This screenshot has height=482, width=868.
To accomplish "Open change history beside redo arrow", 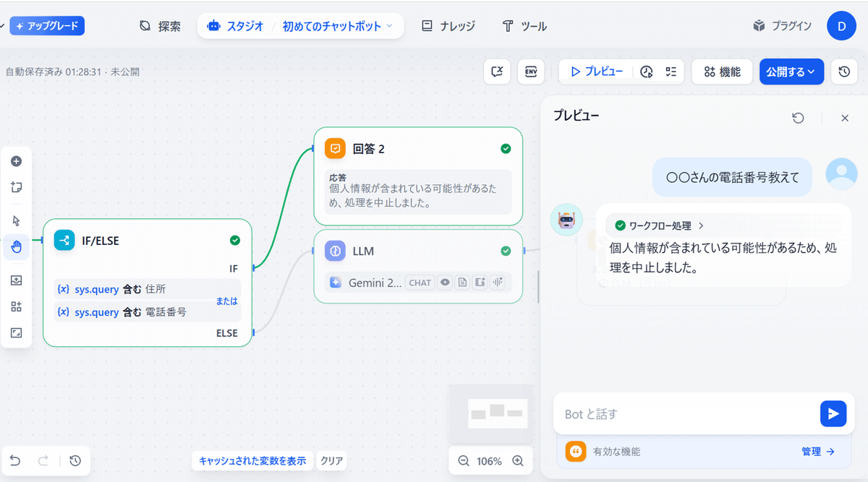I will [x=75, y=460].
